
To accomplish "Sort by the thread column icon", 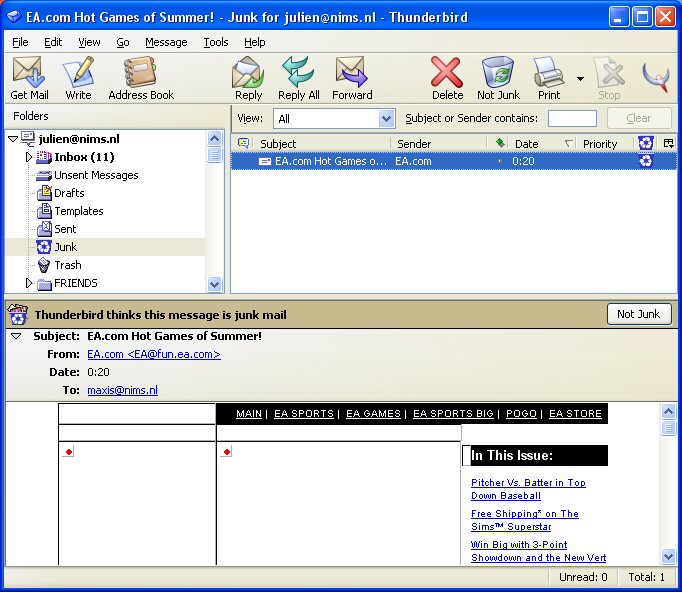I will [x=243, y=143].
